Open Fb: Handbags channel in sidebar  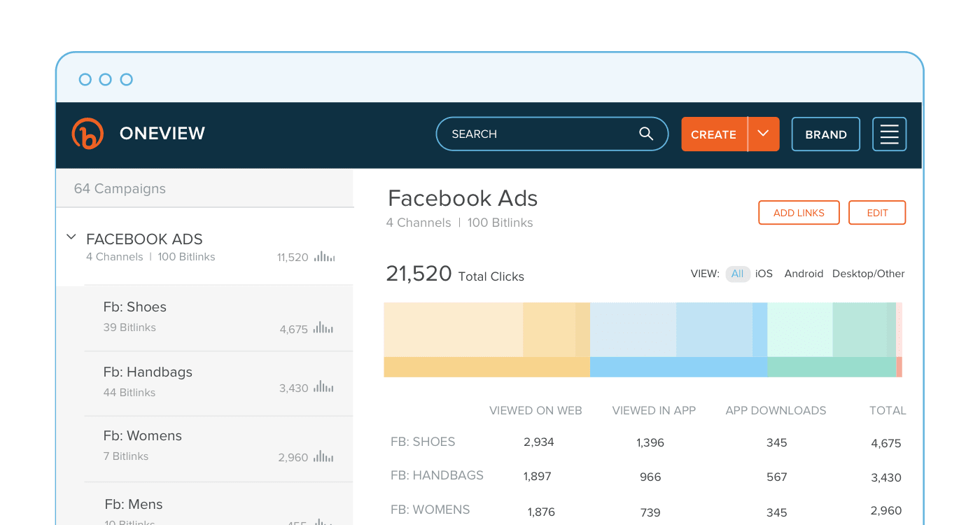(218, 383)
